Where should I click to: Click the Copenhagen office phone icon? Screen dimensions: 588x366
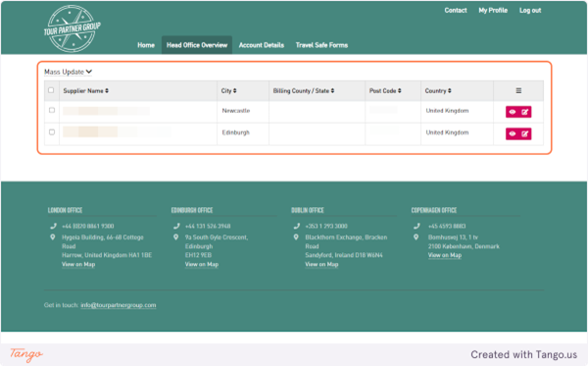coord(416,226)
